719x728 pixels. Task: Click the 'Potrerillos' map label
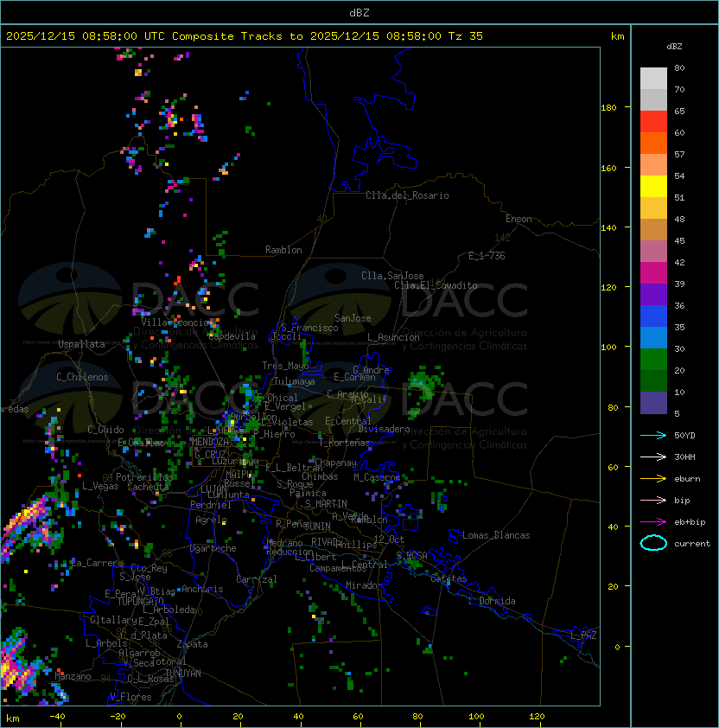[x=144, y=477]
